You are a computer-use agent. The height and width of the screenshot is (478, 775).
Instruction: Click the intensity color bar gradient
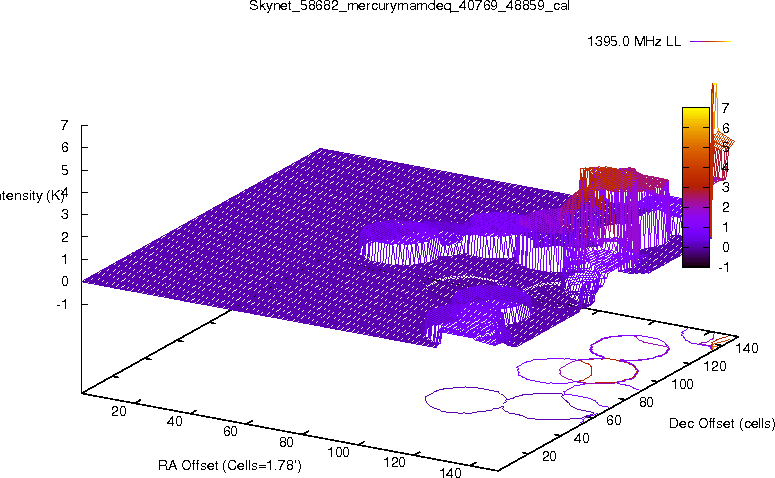coord(696,187)
